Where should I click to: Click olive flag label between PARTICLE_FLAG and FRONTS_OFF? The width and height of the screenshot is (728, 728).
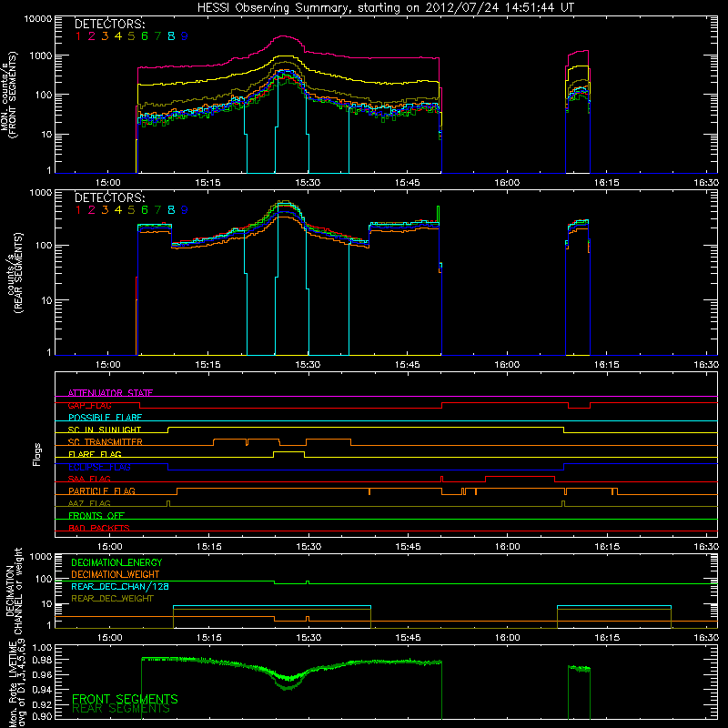89,503
